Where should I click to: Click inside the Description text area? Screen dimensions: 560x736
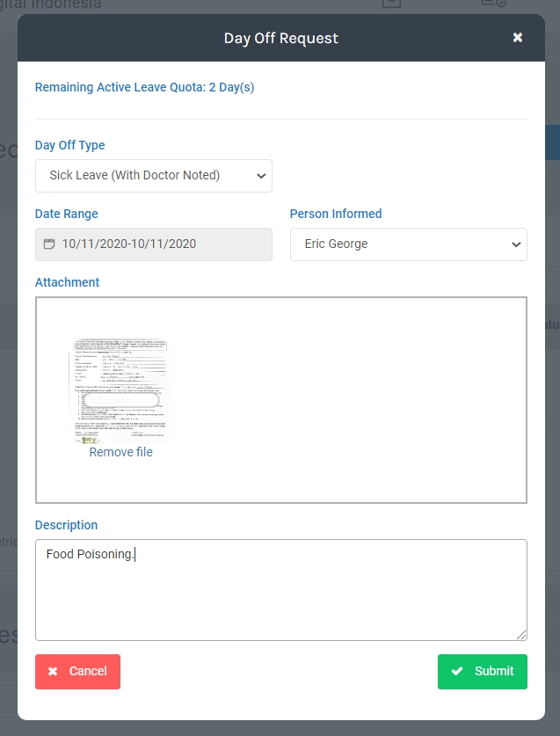click(x=281, y=598)
